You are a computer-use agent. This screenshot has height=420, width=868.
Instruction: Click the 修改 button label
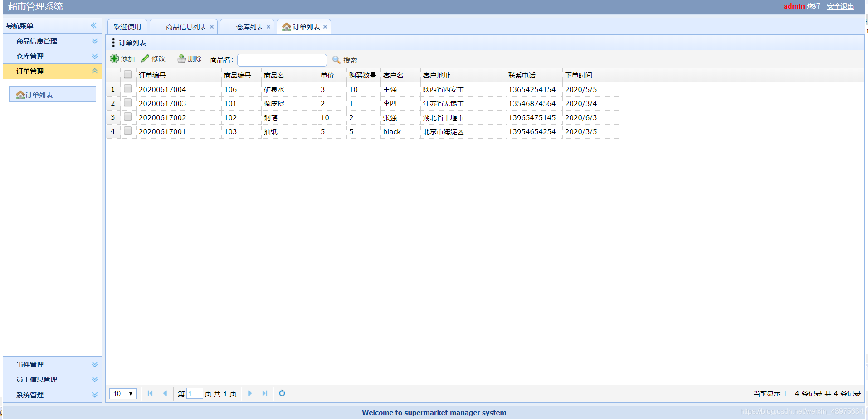[x=159, y=59]
